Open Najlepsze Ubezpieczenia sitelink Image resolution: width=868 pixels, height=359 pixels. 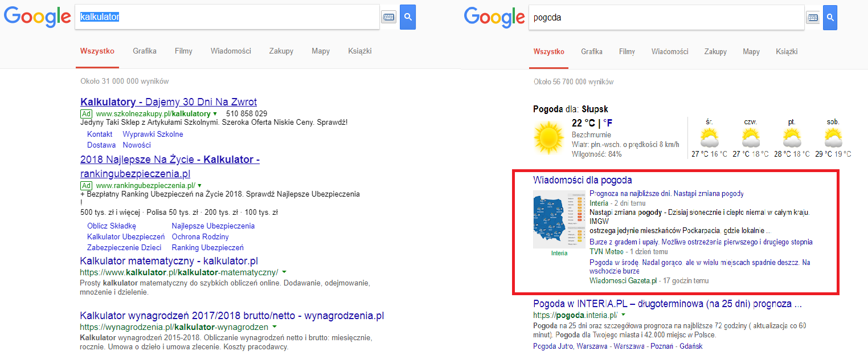(214, 226)
